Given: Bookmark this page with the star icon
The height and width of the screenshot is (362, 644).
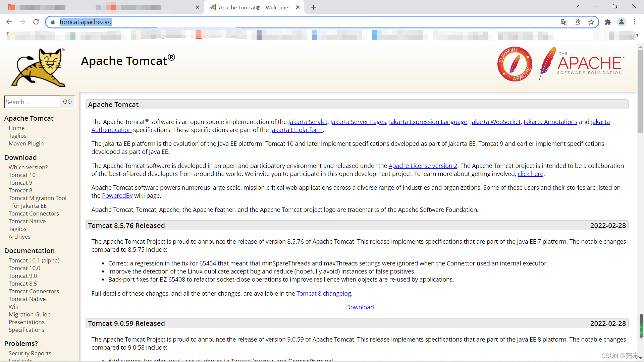Looking at the screenshot, I should [591, 22].
